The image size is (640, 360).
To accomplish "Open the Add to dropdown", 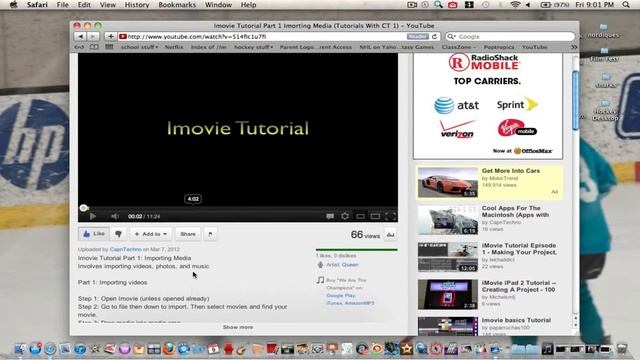I will coord(151,234).
